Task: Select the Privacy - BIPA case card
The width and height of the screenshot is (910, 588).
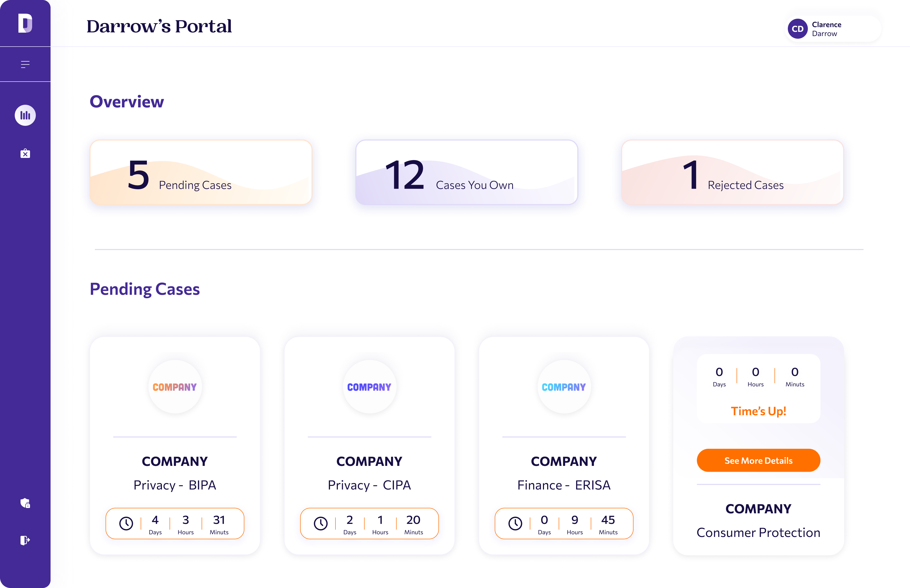Action: 175,446
